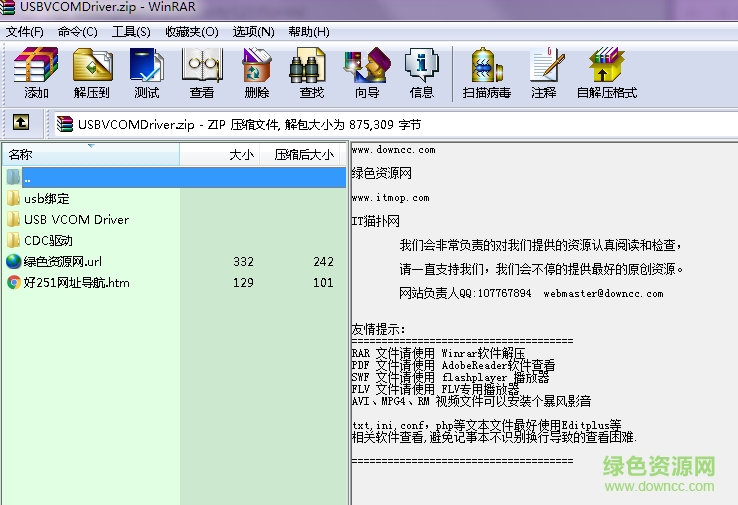Select the USB VCOM Driver folder icon

[x=14, y=219]
